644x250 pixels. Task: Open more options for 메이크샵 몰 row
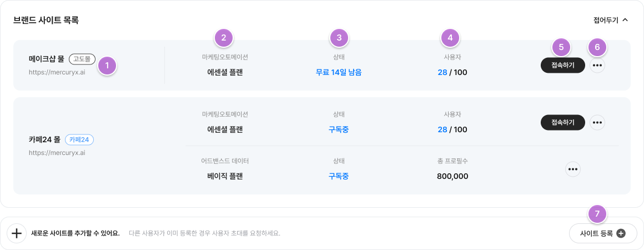point(597,66)
